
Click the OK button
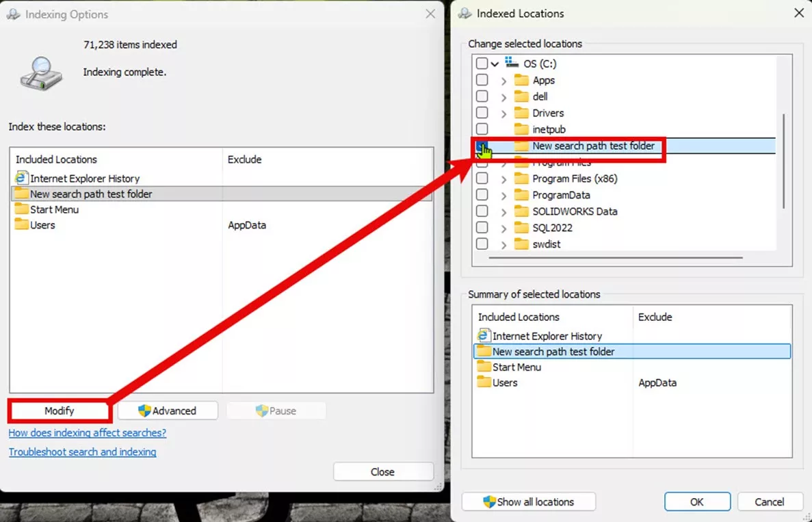coord(697,501)
